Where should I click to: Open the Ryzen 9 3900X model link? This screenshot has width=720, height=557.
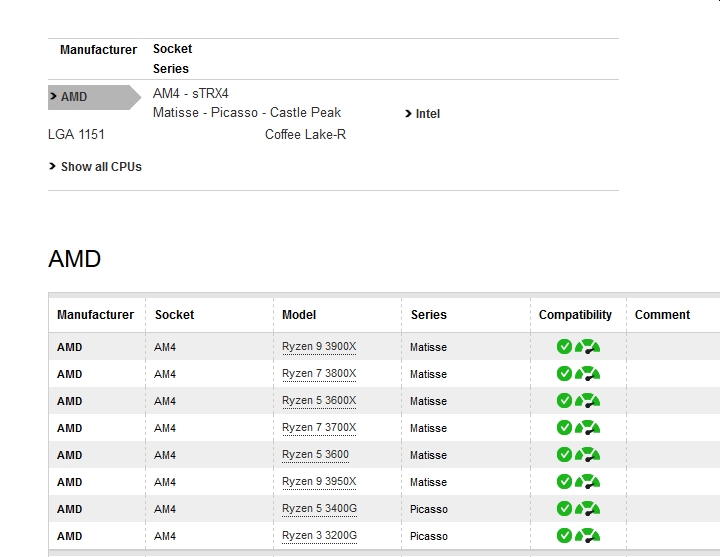point(319,347)
